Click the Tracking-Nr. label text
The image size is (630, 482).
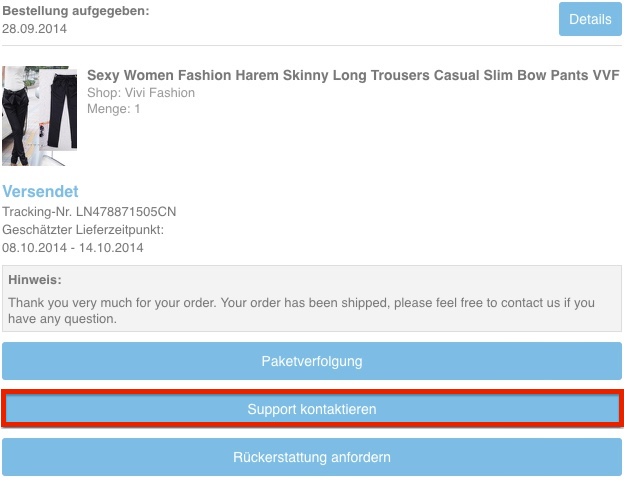click(x=37, y=212)
